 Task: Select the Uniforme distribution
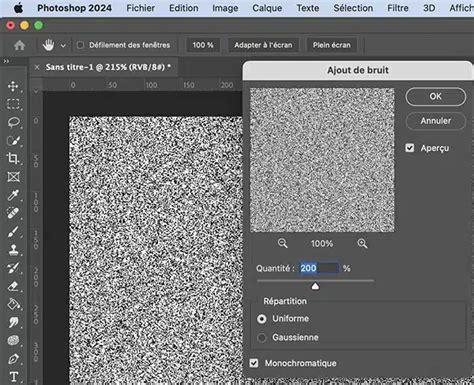pyautogui.click(x=262, y=319)
